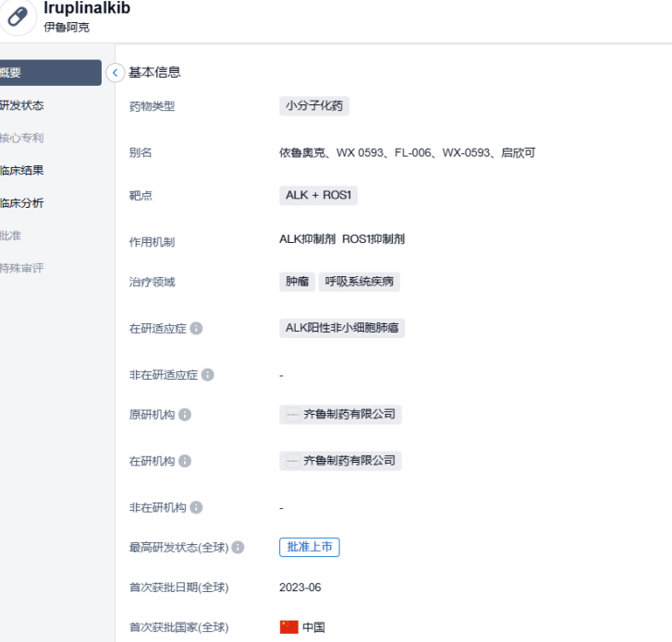Collapse the sidebar with the chevron button
Viewport: 672px width, 642px height.
pyautogui.click(x=116, y=72)
